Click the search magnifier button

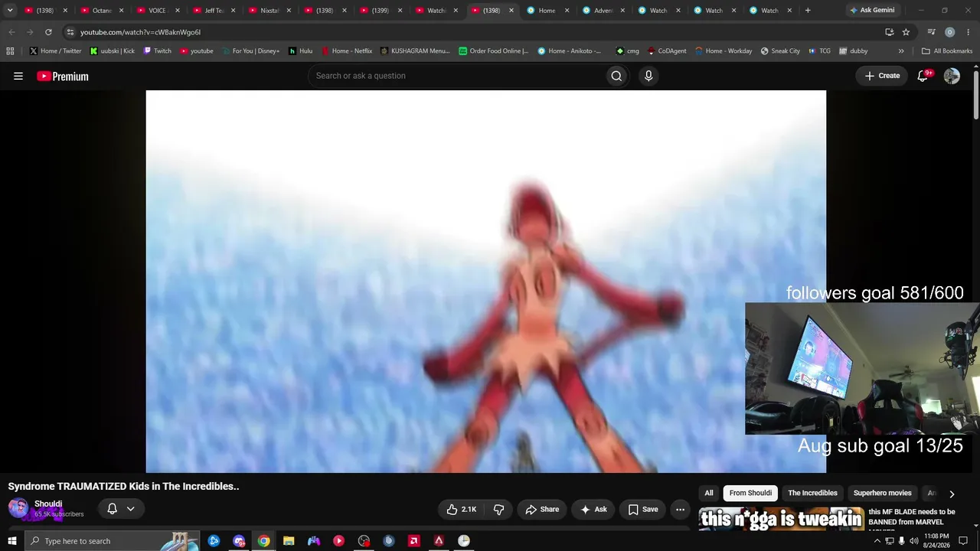point(616,76)
